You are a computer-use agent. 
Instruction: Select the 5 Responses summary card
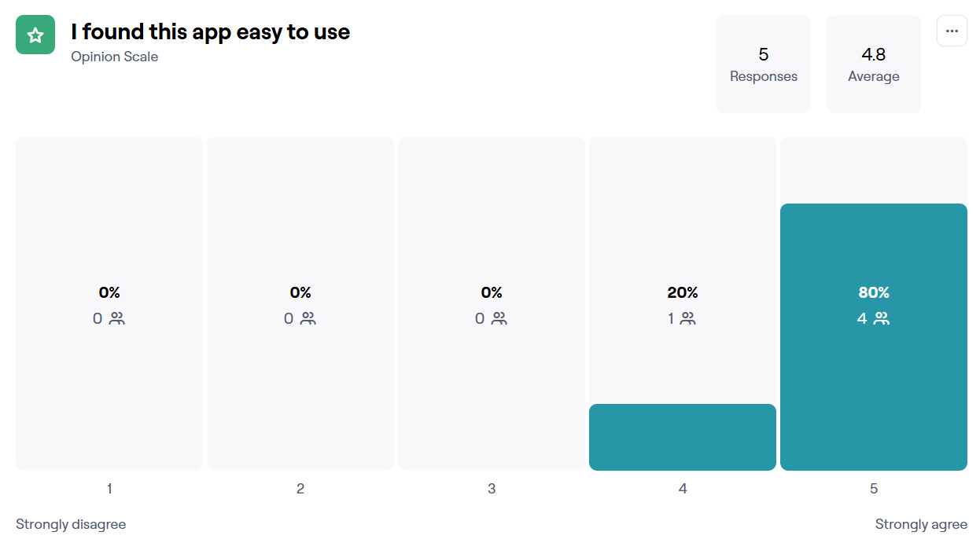point(763,64)
